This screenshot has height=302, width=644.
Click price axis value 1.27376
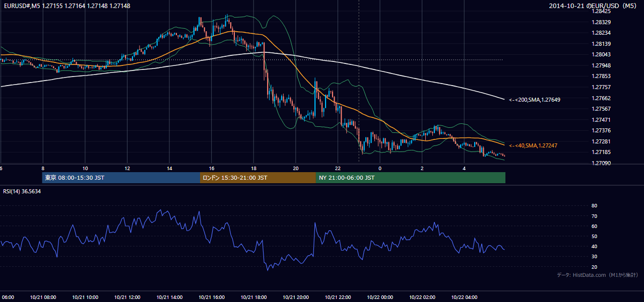(601, 130)
